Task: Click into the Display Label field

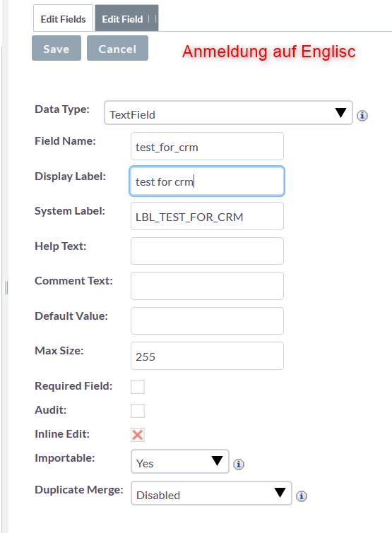Action: point(207,181)
